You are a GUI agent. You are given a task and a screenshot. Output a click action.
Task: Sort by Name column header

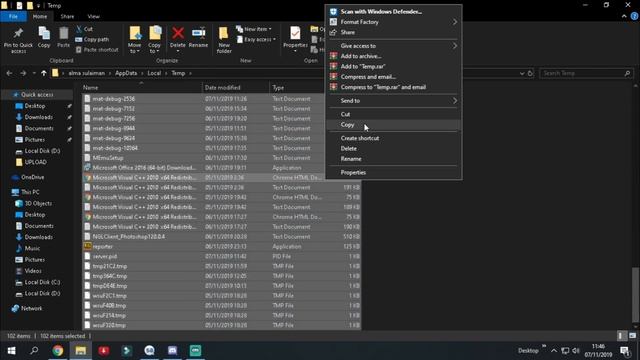point(141,87)
